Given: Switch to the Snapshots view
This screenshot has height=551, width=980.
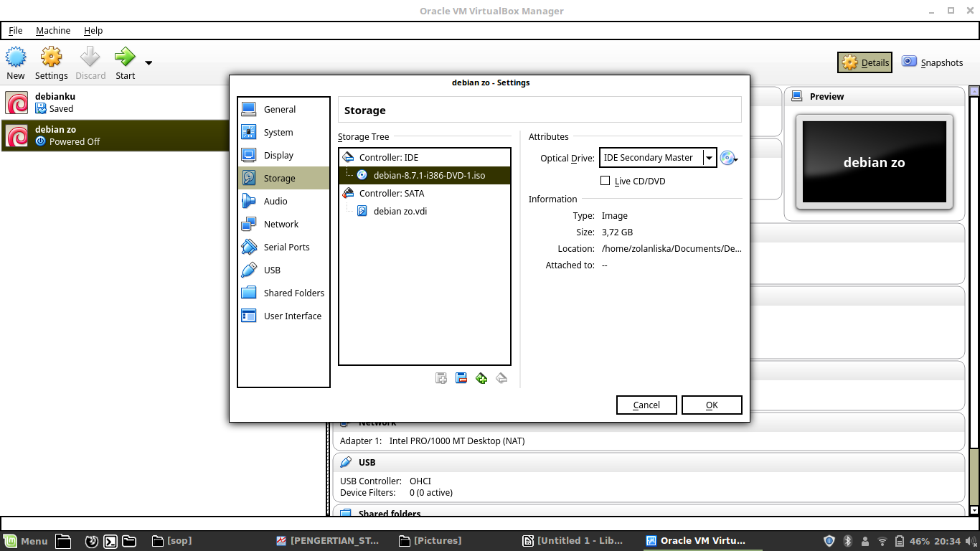Looking at the screenshot, I should click(x=933, y=62).
